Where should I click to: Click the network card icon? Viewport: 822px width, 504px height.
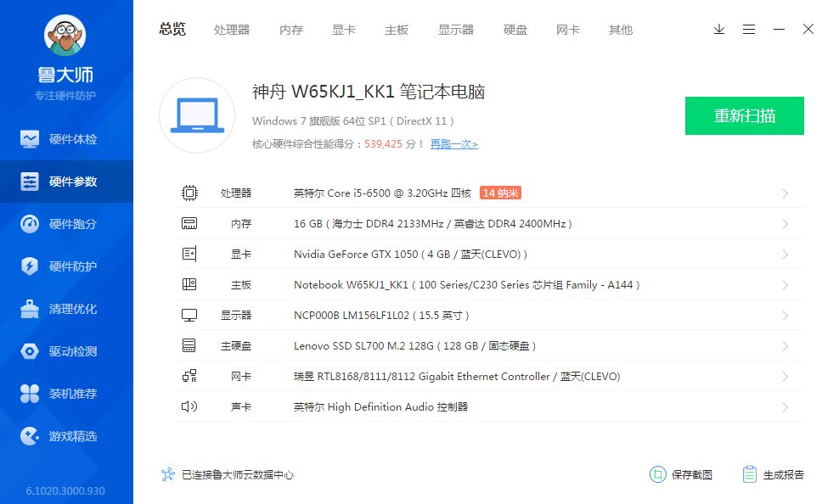pos(189,376)
